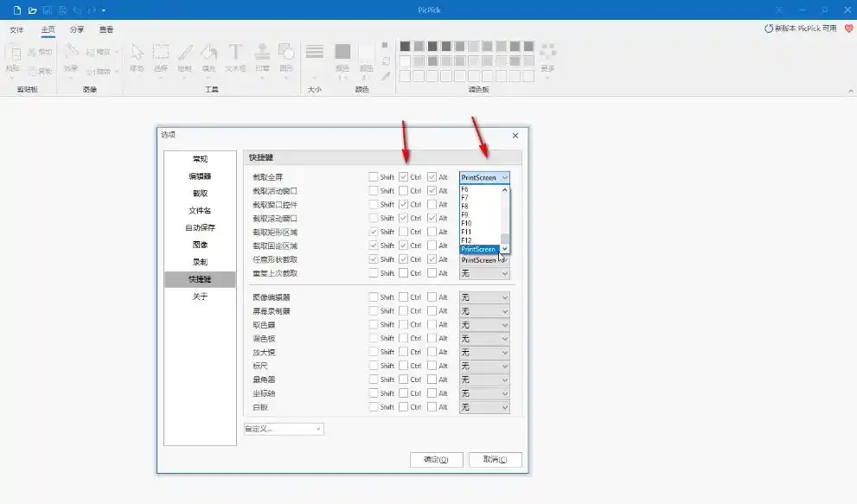Image resolution: width=857 pixels, height=504 pixels.
Task: Switch to the 分享 ribbon tab
Action: (77, 29)
